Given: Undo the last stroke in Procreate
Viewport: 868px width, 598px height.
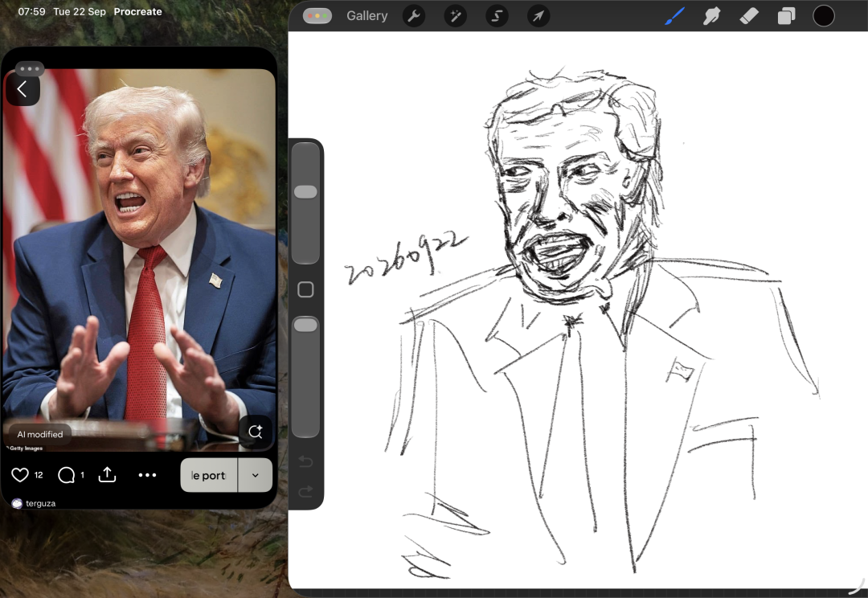Looking at the screenshot, I should (305, 461).
